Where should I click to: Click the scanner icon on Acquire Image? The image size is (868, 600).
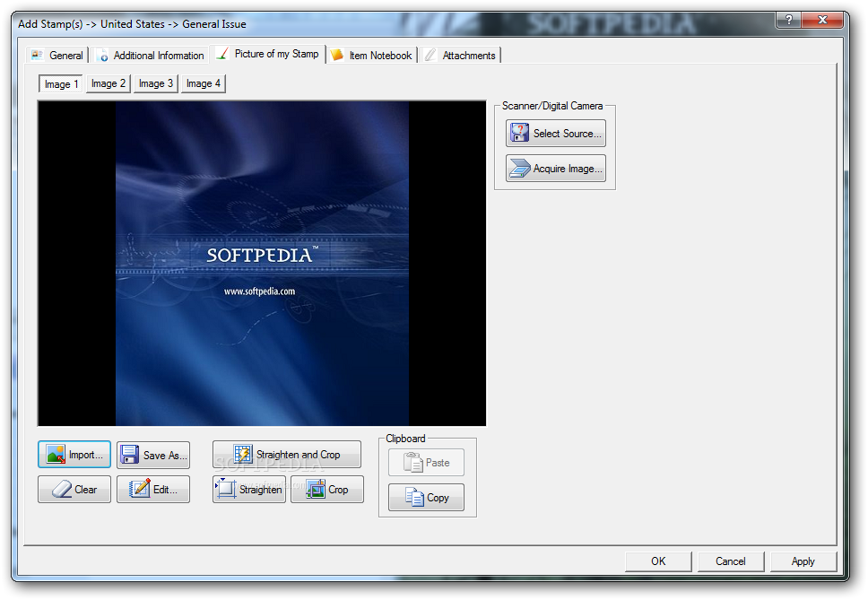coord(520,169)
